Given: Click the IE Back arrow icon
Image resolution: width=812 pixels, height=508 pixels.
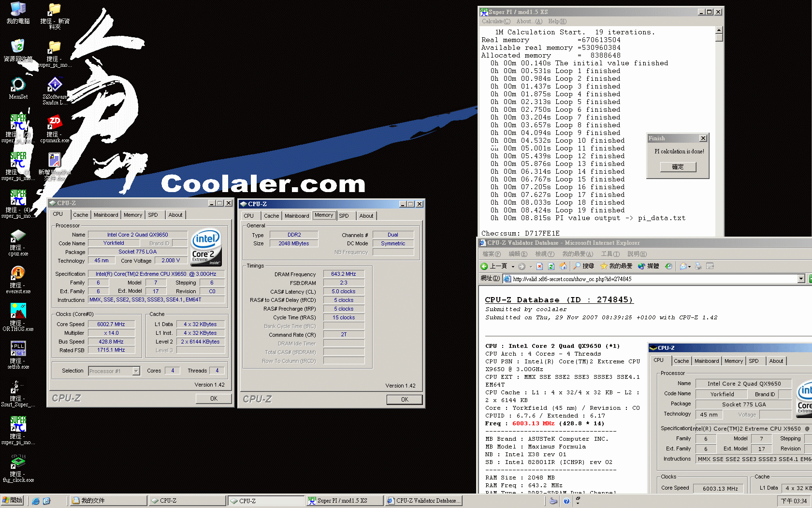Looking at the screenshot, I should [x=484, y=266].
